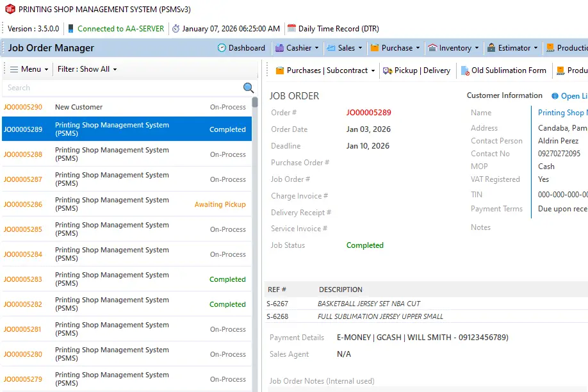This screenshot has width=588, height=392.
Task: Click the Sales chart icon
Action: pos(331,48)
